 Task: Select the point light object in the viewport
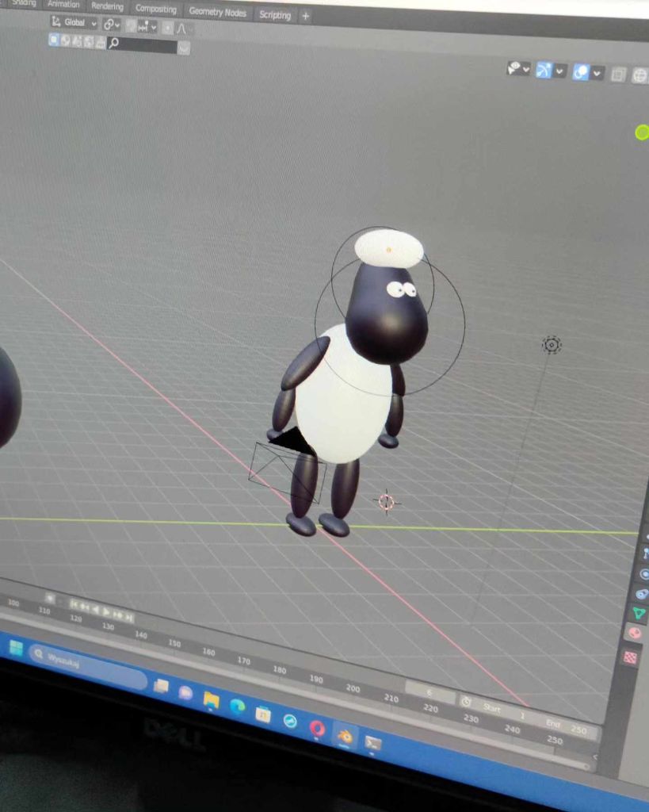point(552,345)
